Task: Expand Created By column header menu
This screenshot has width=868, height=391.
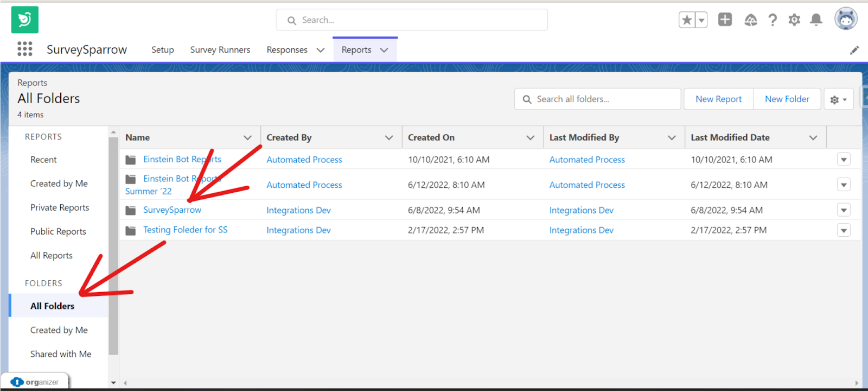Action: click(x=389, y=137)
